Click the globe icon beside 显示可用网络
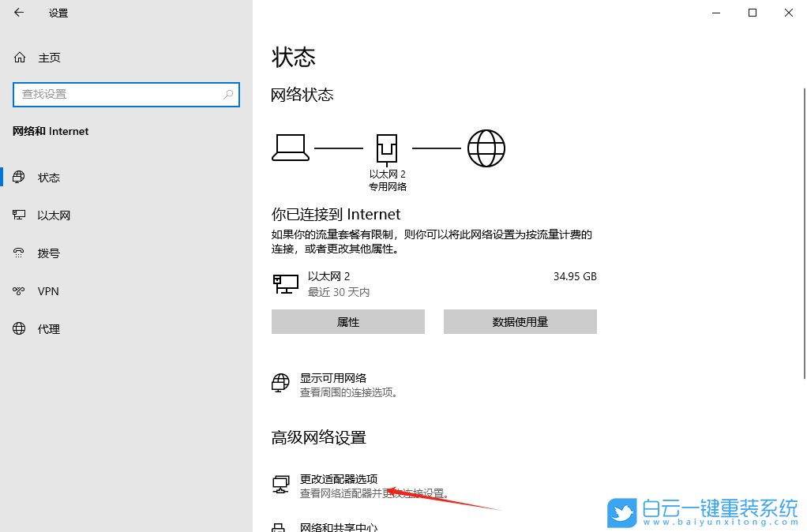Screen dimensions: 807x532 280,382
